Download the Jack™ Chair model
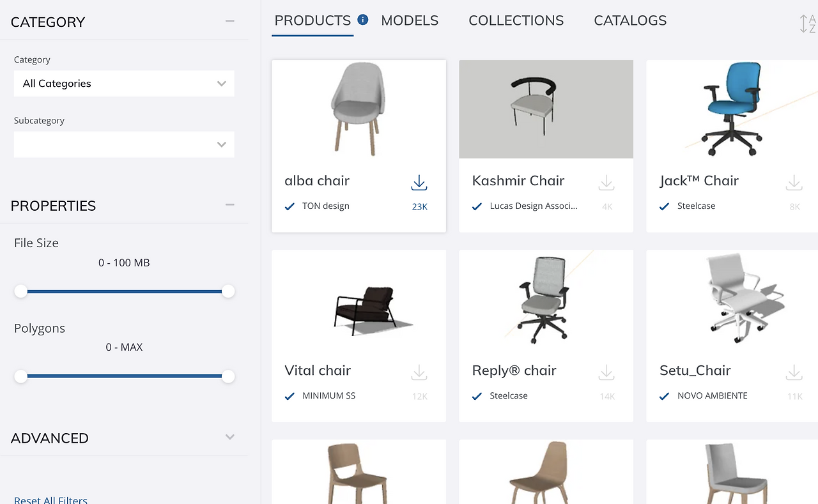 coord(794,183)
